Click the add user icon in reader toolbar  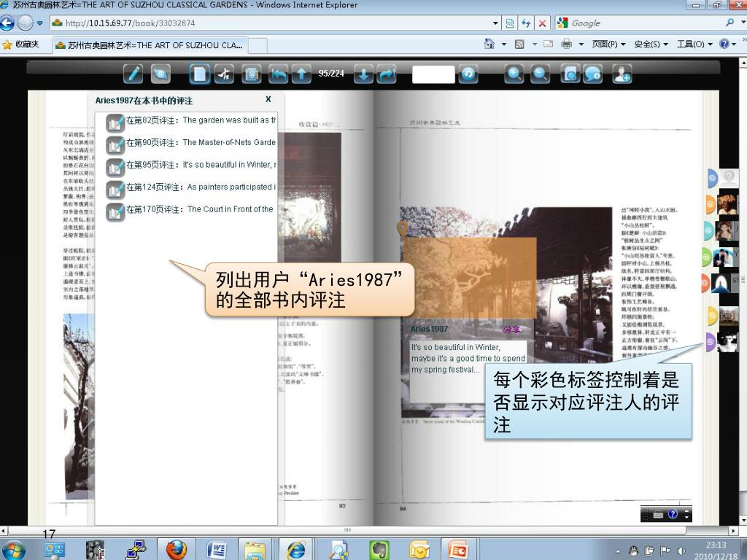coord(622,74)
